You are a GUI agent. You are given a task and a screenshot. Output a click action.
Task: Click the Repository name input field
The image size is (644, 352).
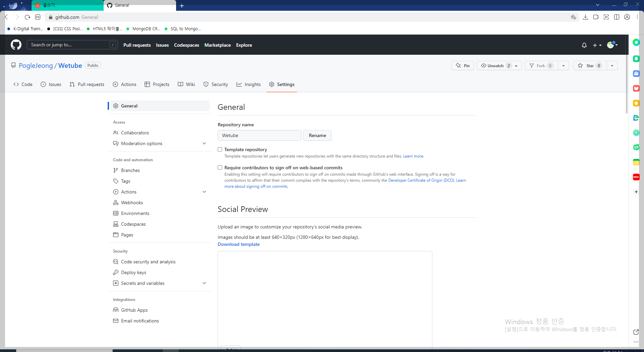coord(260,135)
